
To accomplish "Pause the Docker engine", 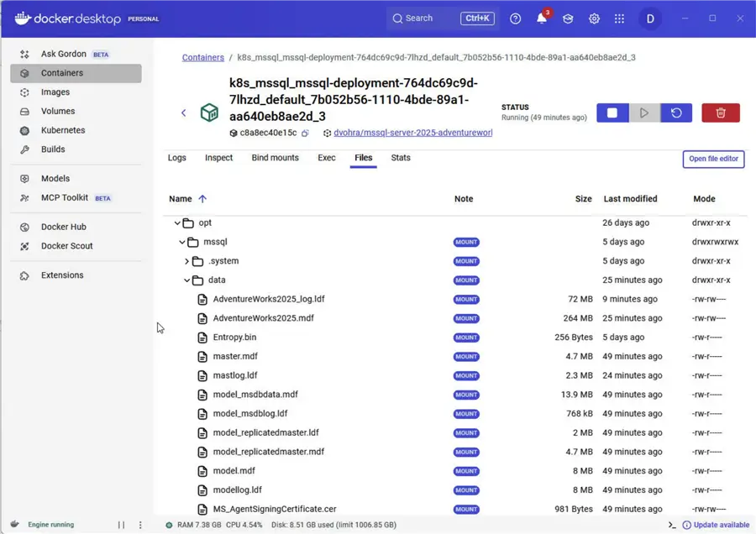I will click(x=121, y=525).
